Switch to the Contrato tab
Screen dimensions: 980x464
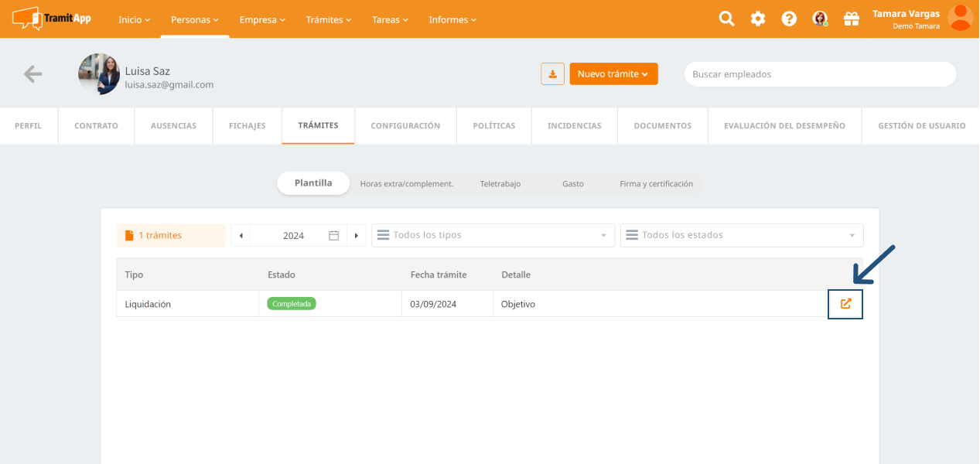(x=96, y=125)
